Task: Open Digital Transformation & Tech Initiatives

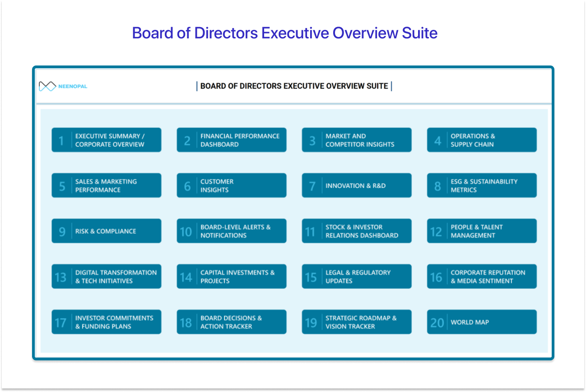Action: (106, 276)
